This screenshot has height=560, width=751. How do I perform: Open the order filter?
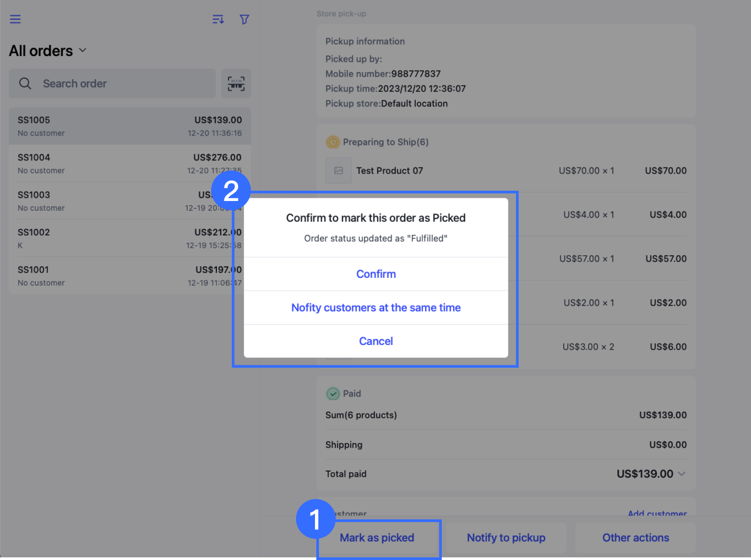[x=244, y=19]
